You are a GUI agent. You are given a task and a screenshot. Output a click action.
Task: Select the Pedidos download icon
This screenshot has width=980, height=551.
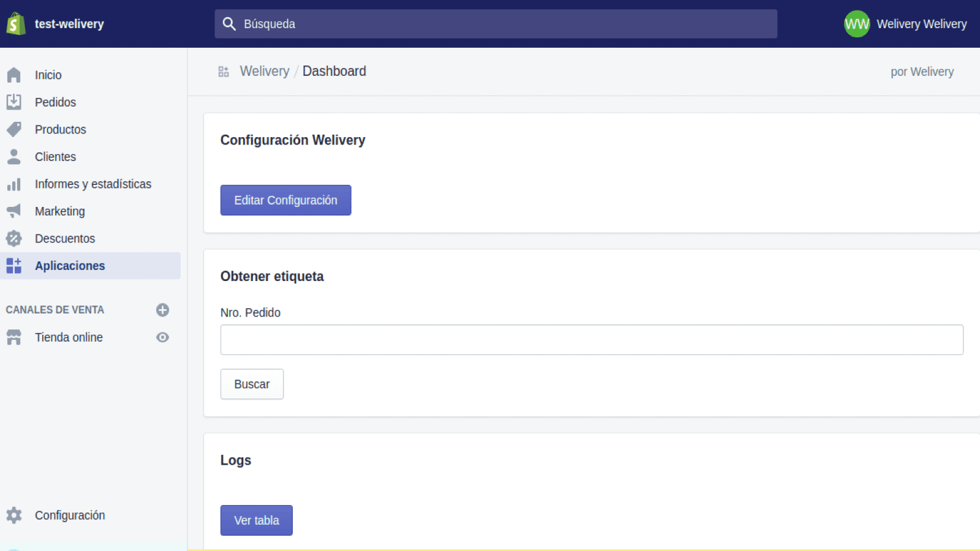coord(13,102)
